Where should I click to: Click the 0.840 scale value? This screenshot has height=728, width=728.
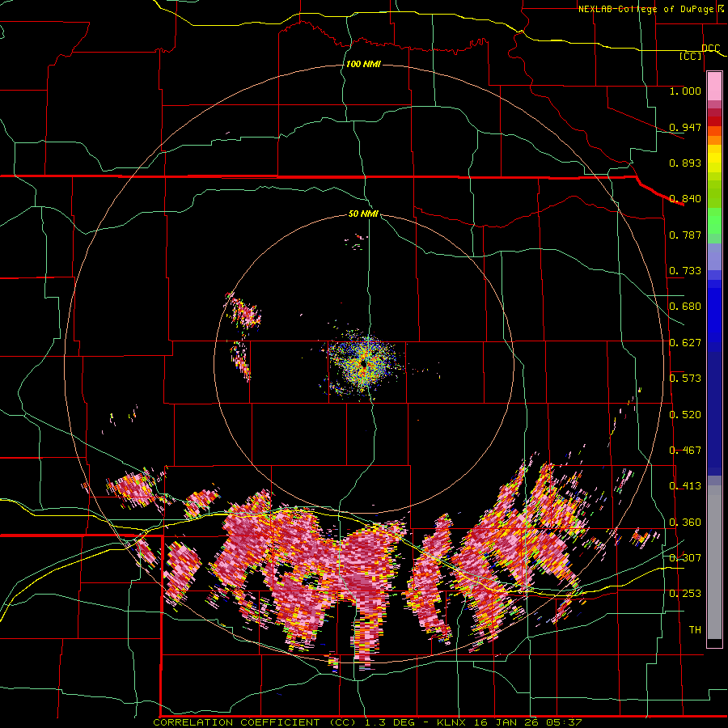[x=685, y=199]
